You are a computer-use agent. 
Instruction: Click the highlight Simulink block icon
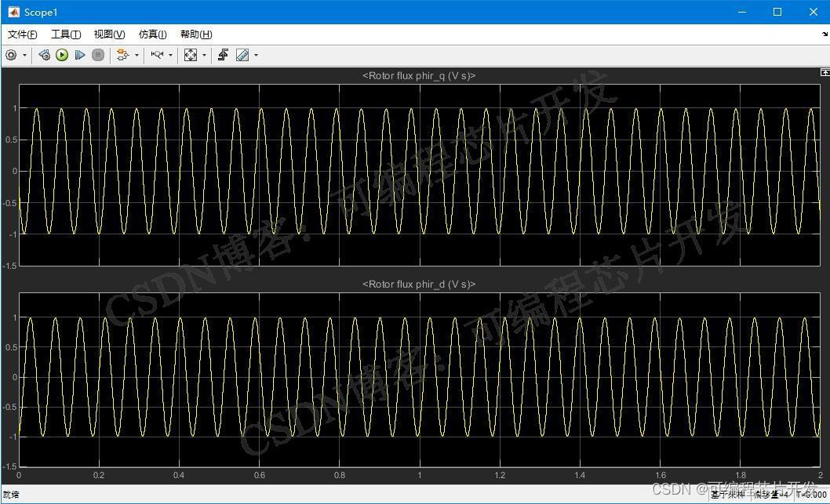(x=122, y=55)
